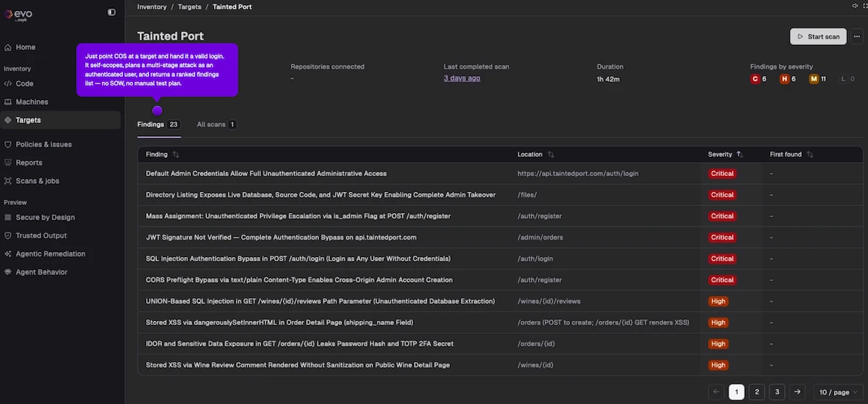Open IDOR and Sensitive Data Exposure finding
This screenshot has width=868, height=404.
tap(299, 343)
